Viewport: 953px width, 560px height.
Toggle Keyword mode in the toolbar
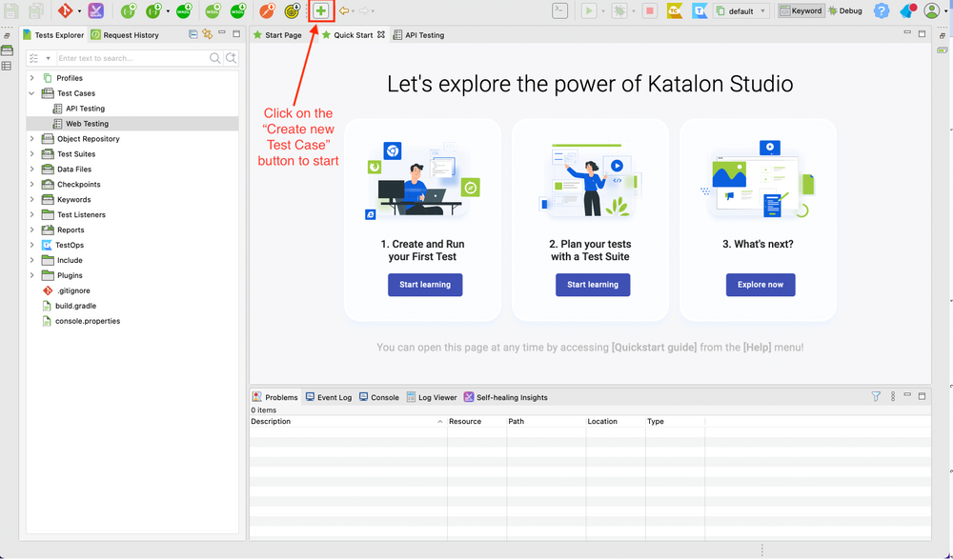pyautogui.click(x=801, y=10)
